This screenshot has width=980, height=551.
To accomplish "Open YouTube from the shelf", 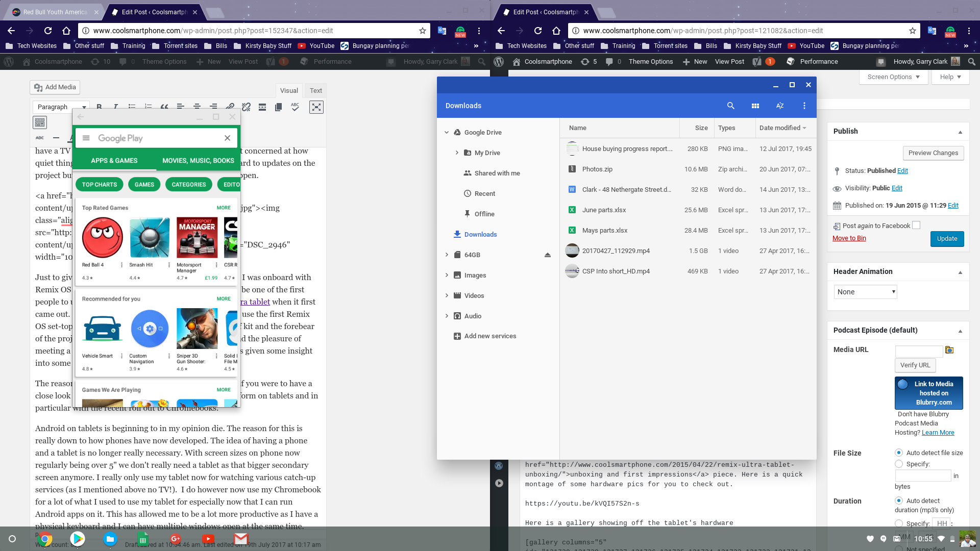I will (x=208, y=539).
